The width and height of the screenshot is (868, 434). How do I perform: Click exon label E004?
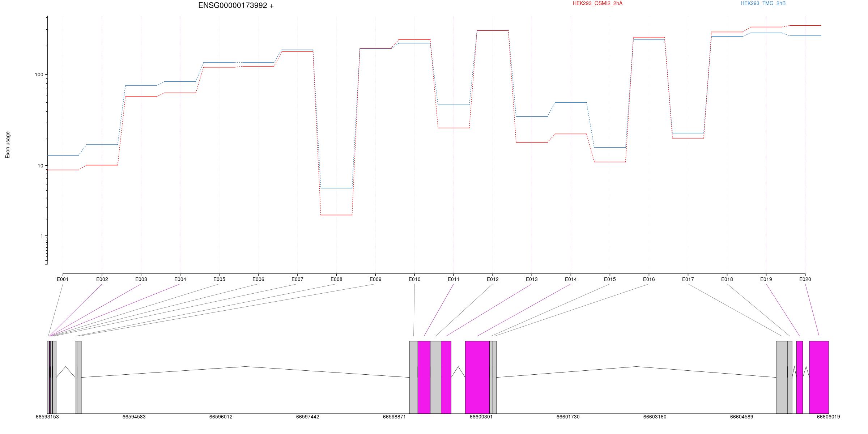(180, 279)
